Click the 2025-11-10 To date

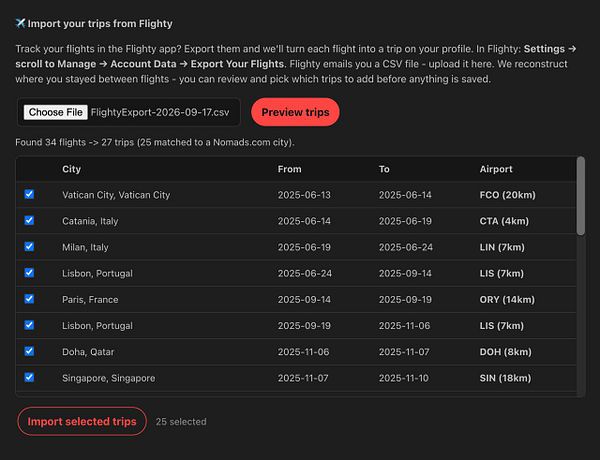pos(404,378)
